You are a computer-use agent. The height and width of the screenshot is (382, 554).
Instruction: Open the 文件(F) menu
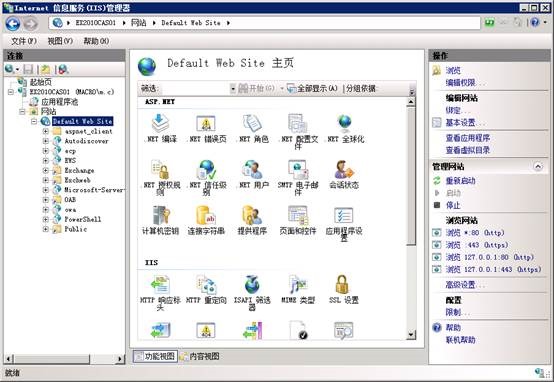24,41
